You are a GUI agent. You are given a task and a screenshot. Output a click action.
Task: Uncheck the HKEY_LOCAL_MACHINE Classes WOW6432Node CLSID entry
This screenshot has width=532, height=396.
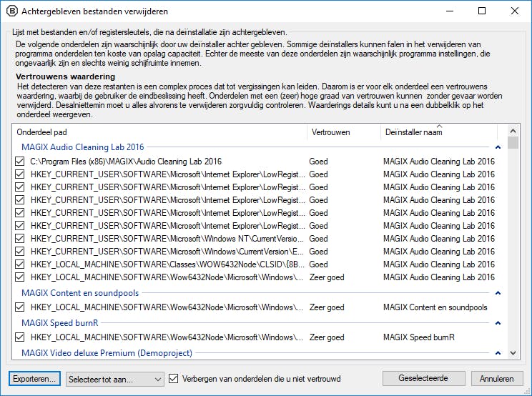point(20,264)
